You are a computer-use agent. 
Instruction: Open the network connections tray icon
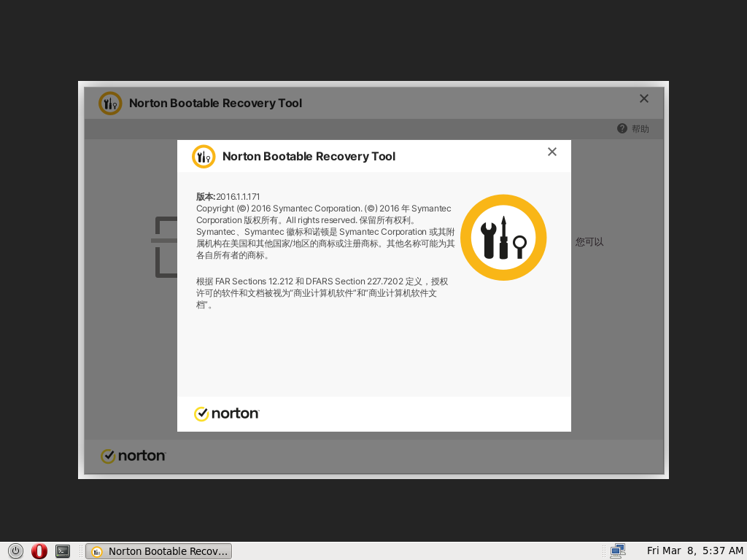pos(618,551)
